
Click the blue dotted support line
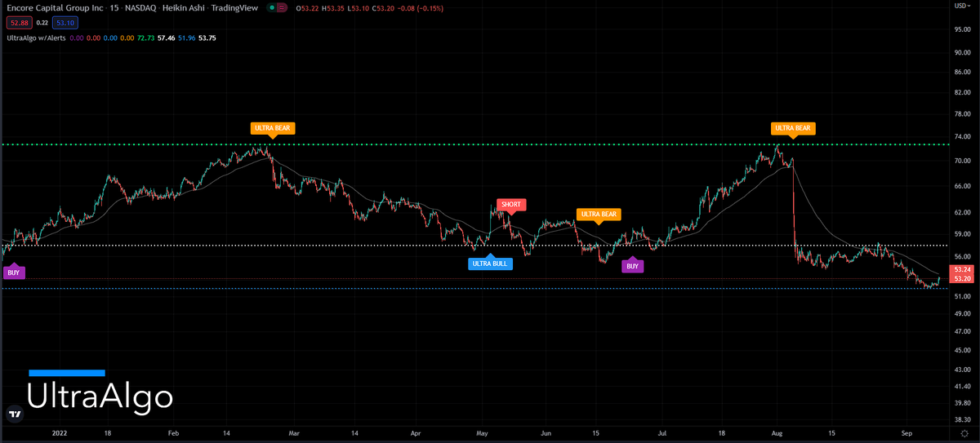pos(474,288)
